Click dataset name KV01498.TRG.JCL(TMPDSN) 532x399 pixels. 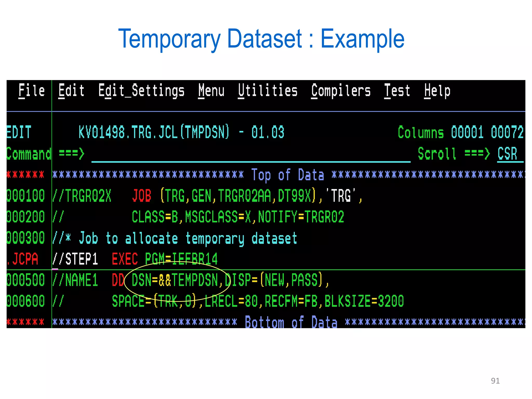[x=154, y=132]
